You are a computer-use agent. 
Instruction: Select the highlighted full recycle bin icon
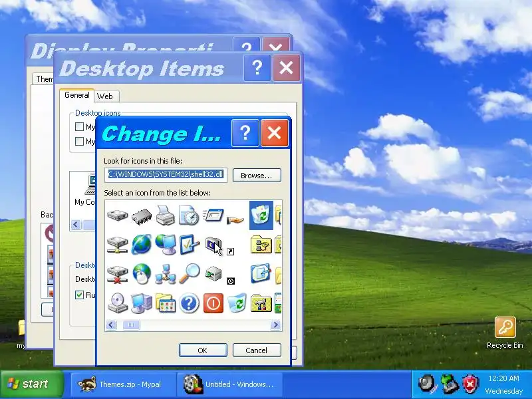[261, 215]
